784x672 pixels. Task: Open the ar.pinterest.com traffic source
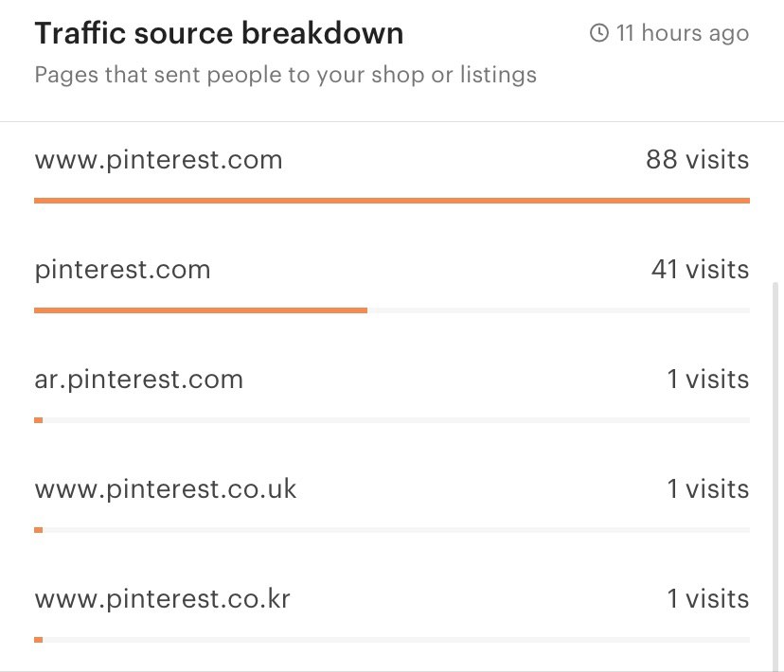(x=138, y=380)
